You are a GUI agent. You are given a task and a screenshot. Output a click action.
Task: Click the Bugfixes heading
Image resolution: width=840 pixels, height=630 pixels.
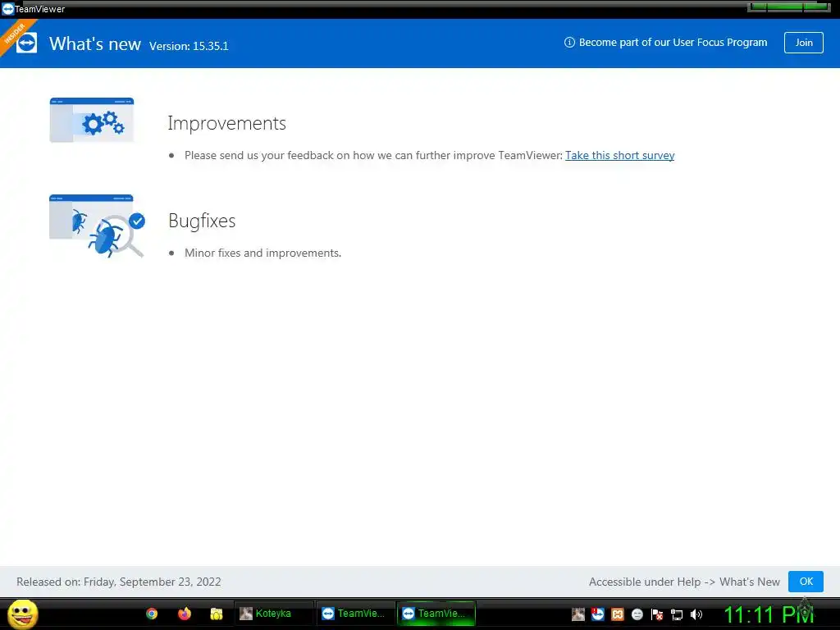click(x=202, y=221)
